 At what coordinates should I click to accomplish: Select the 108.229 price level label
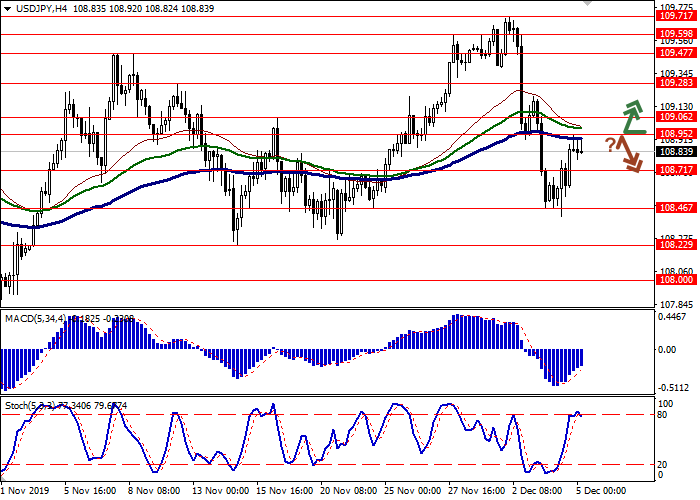pos(675,245)
